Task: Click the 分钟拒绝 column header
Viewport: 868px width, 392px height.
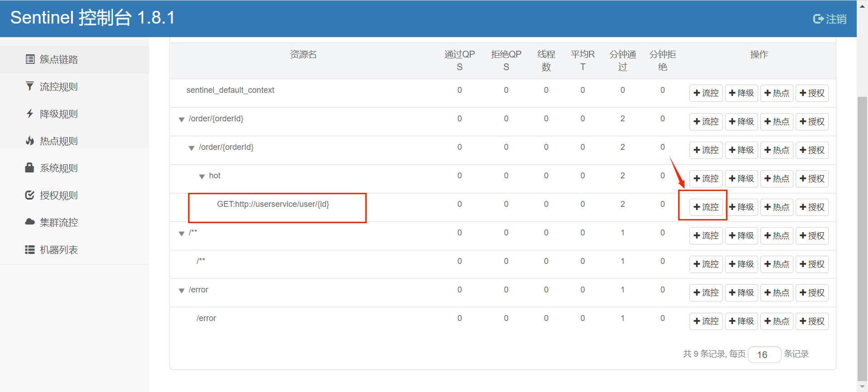Action: click(x=662, y=61)
